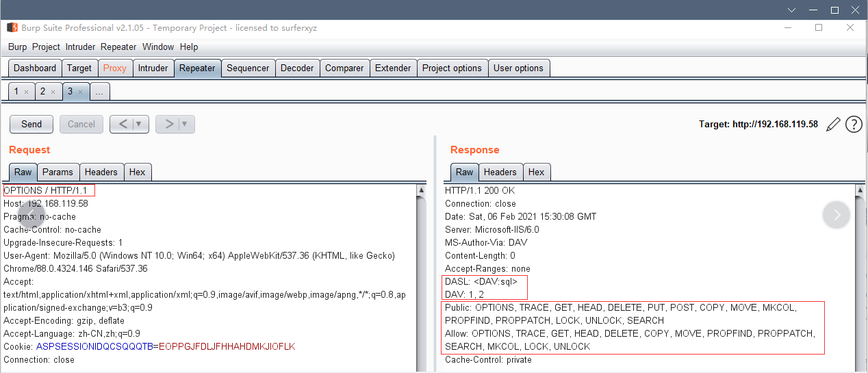
Task: Open the Intruder menu
Action: 81,47
